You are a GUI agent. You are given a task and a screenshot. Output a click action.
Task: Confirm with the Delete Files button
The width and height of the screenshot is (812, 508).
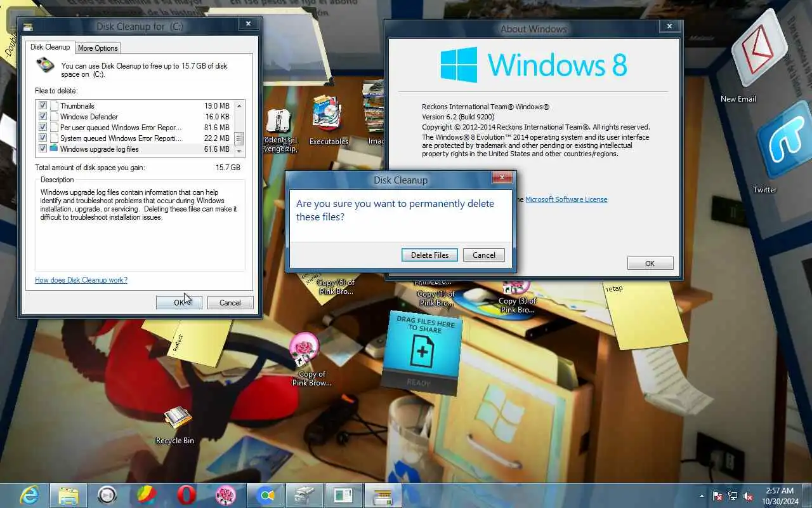tap(429, 255)
